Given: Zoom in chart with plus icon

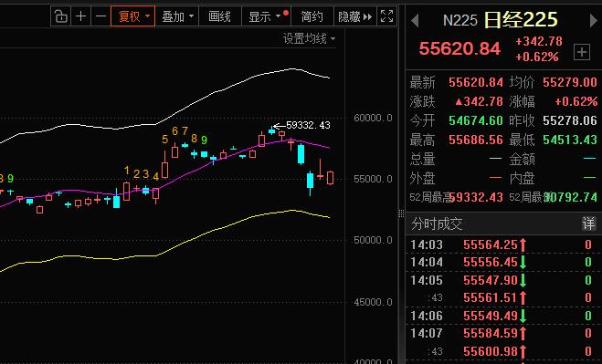Looking at the screenshot, I should point(80,16).
